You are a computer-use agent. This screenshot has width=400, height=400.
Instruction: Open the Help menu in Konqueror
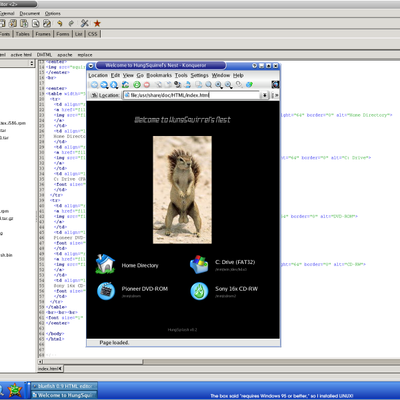[238, 75]
